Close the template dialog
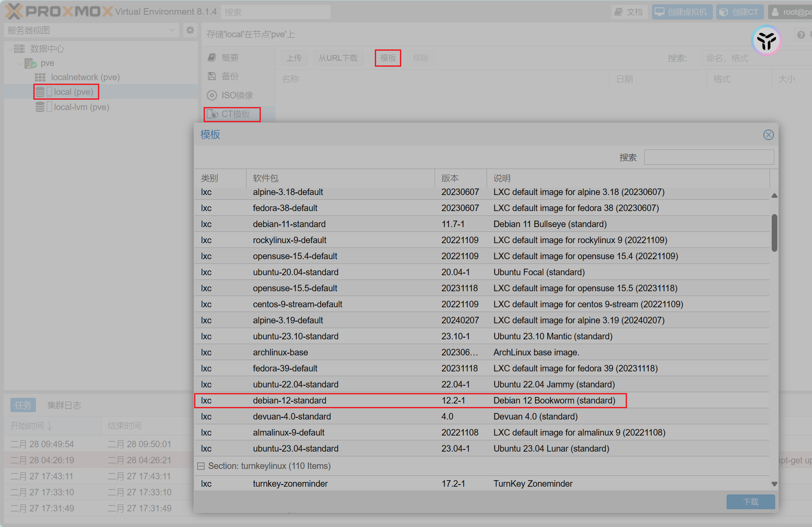 (x=768, y=135)
